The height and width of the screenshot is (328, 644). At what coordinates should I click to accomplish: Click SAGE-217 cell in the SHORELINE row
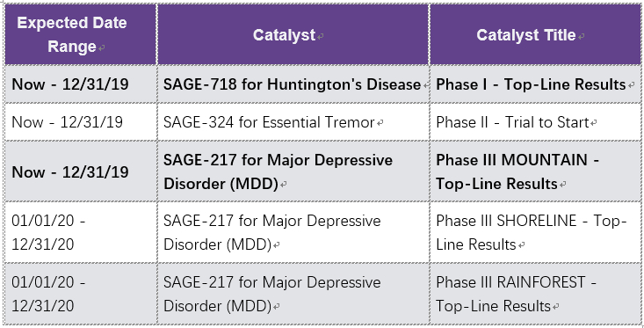[x=293, y=232]
